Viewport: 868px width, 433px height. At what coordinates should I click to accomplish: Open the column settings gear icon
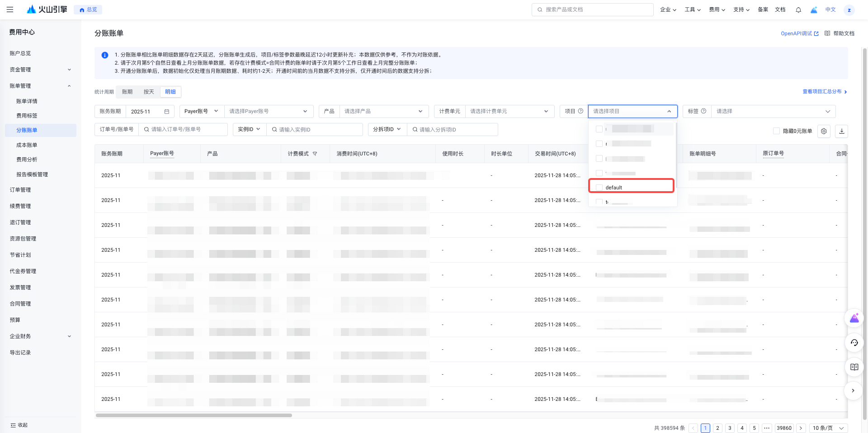pos(824,131)
